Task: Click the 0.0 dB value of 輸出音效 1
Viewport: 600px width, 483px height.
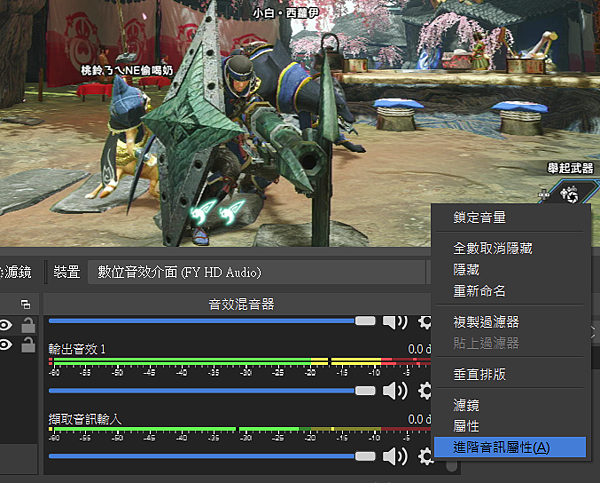Action: click(x=419, y=349)
